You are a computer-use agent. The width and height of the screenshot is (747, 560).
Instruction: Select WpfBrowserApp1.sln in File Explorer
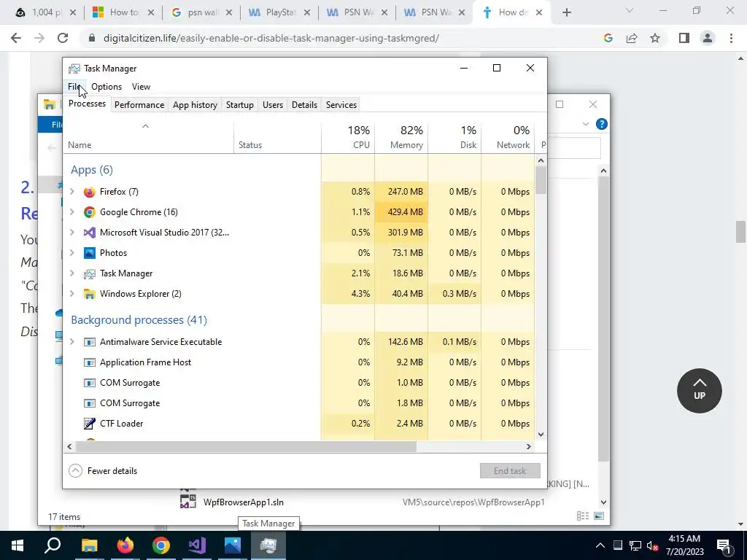[x=244, y=502]
